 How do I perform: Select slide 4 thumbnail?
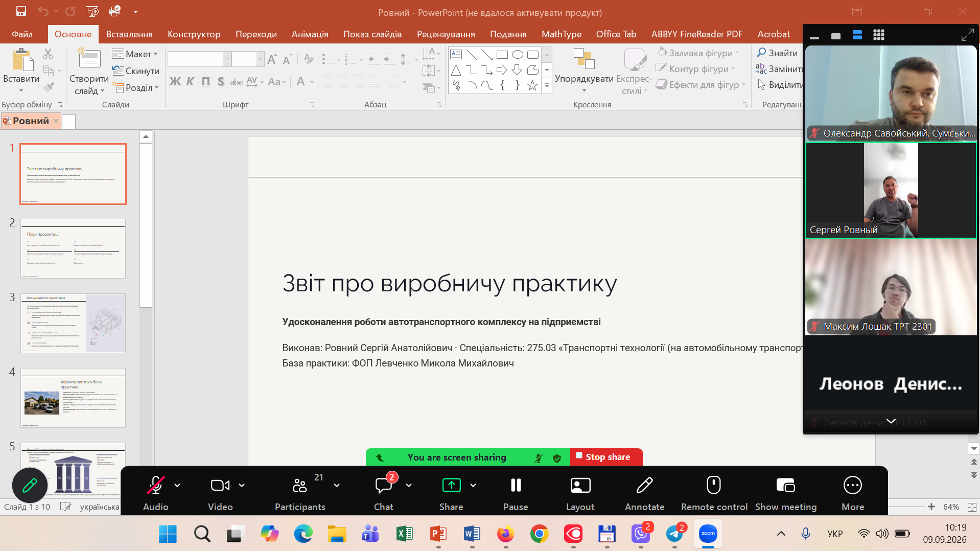[x=73, y=398]
